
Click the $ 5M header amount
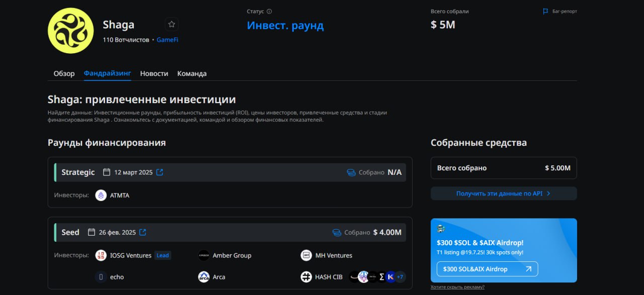click(x=443, y=24)
